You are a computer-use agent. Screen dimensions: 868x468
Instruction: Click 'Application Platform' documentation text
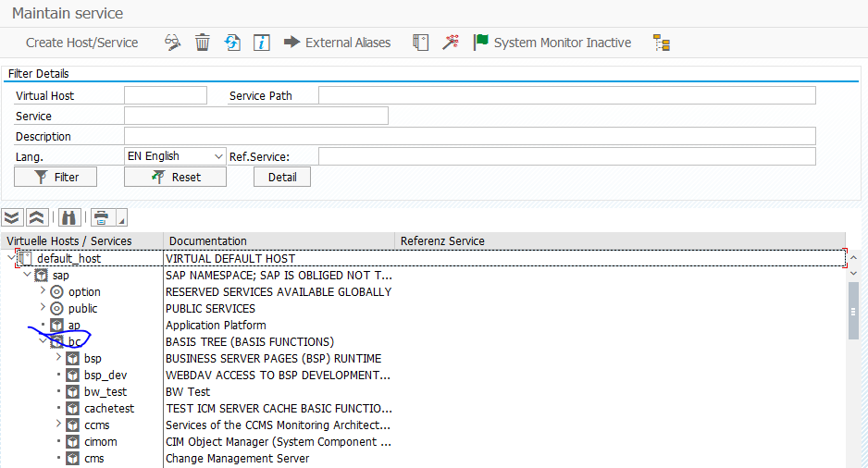coord(216,325)
